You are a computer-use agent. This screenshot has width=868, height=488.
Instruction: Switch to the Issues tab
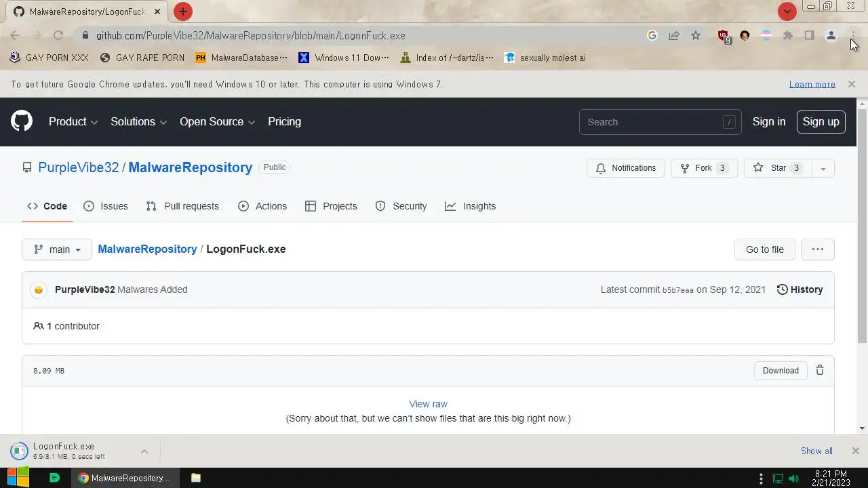coord(106,206)
